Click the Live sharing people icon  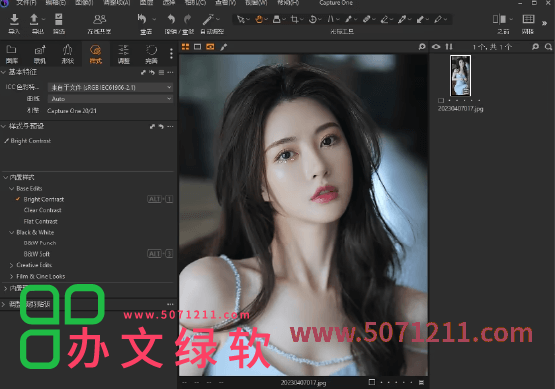click(99, 19)
